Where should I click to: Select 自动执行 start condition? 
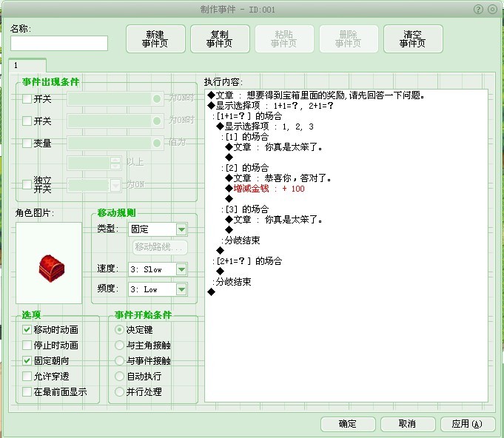click(119, 376)
